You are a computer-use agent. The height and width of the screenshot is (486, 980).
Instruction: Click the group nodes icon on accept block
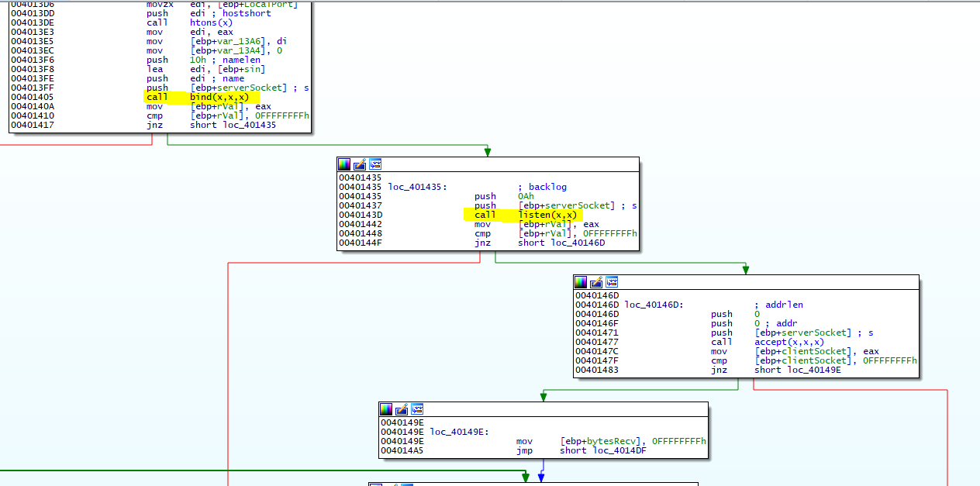coord(612,282)
